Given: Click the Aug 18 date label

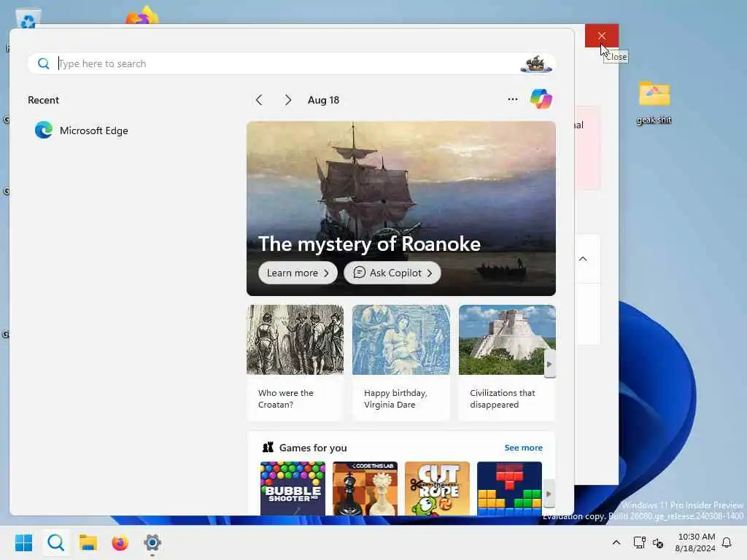Looking at the screenshot, I should 323,100.
